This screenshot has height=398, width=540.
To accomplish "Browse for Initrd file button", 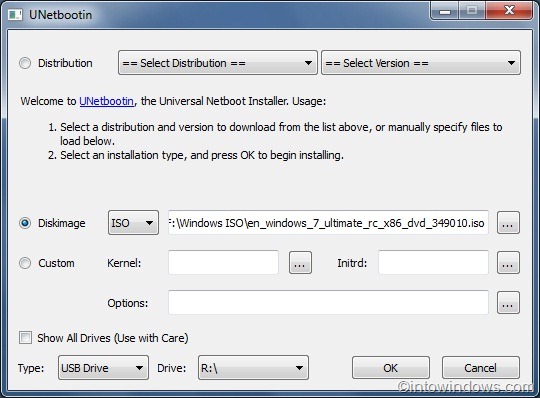I will tap(508, 263).
